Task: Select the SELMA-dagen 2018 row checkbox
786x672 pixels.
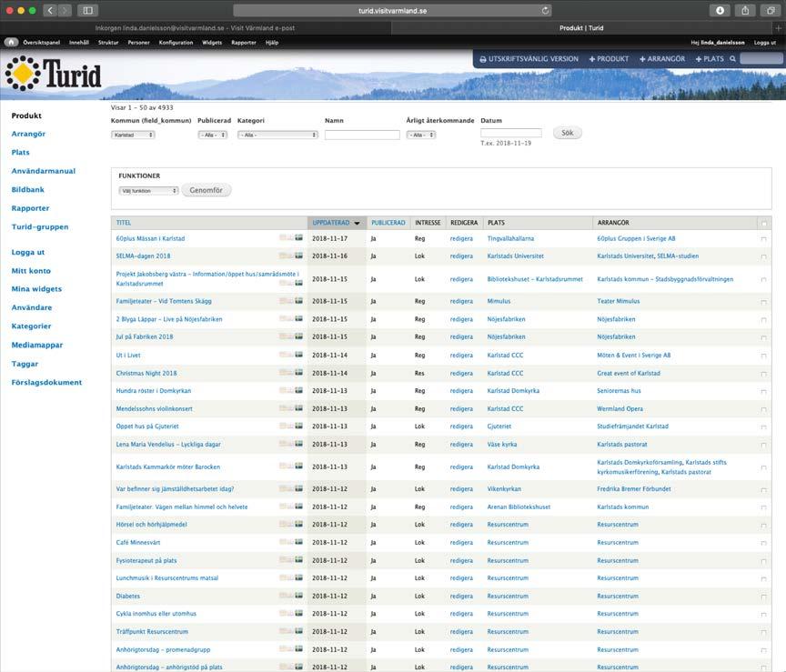Action: (763, 256)
